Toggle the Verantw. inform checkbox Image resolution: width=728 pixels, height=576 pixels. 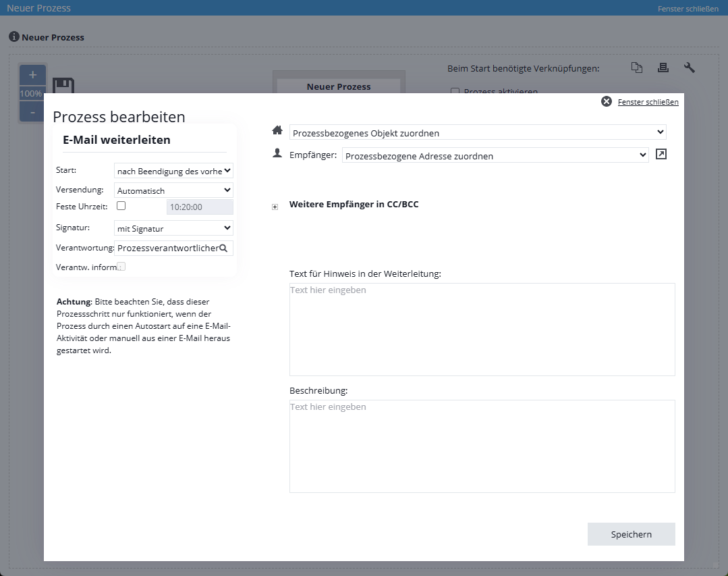[x=121, y=267]
